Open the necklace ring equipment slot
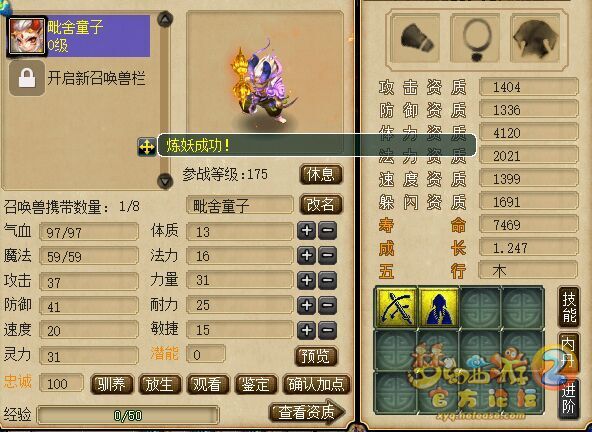Image resolution: width=592 pixels, height=432 pixels. 475,39
